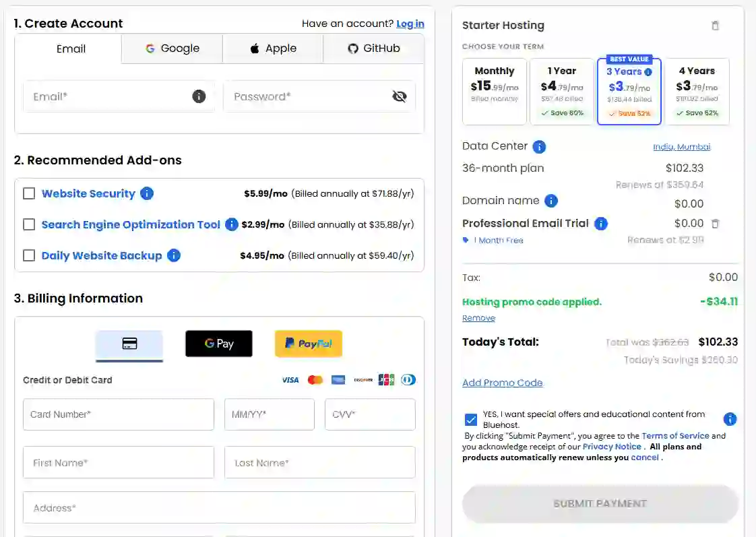756x537 pixels.
Task: Click Add Promo Code link
Action: [x=503, y=383]
